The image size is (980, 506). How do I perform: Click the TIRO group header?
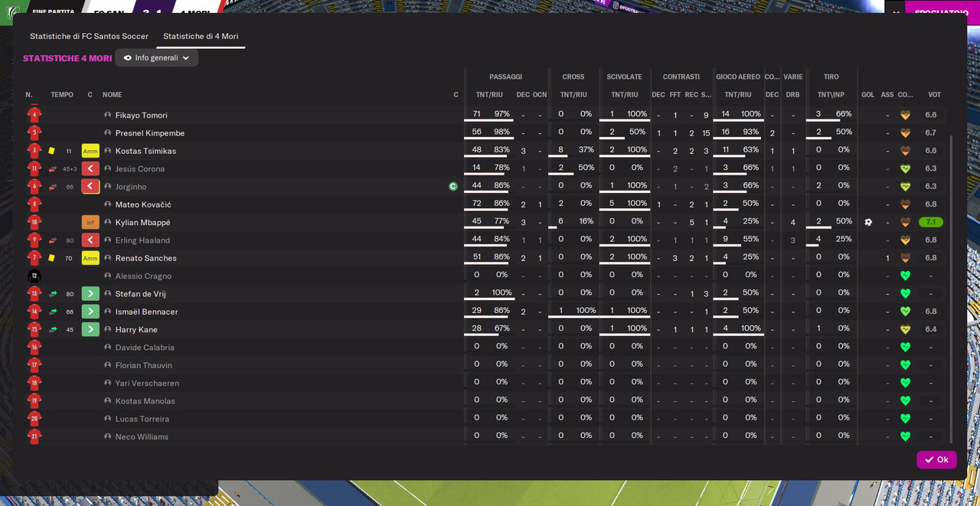point(831,77)
